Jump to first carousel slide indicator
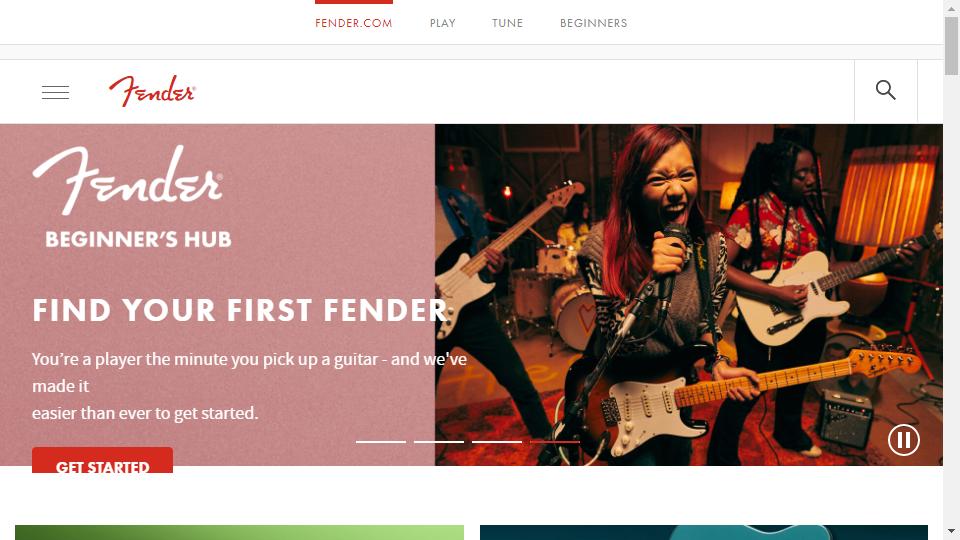 tap(381, 441)
